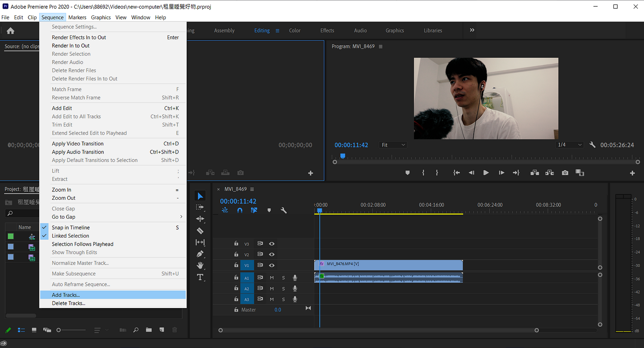Select the Ripple Edit tool
The width and height of the screenshot is (644, 348).
(200, 219)
